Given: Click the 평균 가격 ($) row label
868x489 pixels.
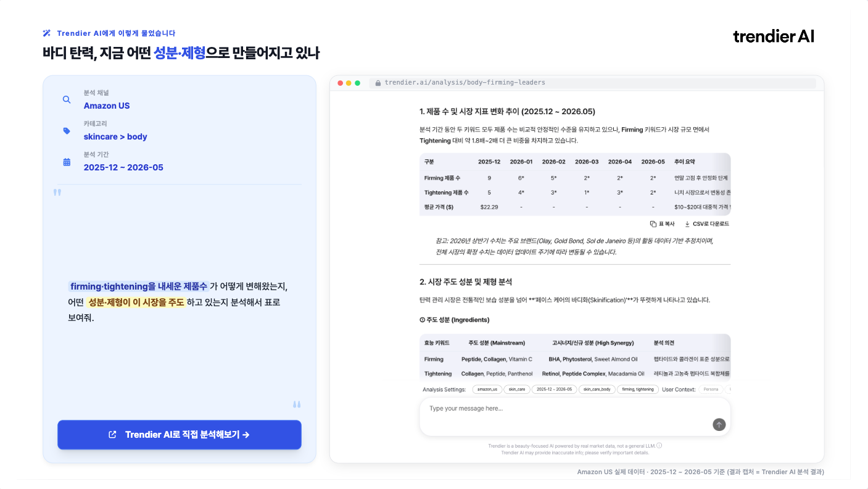Looking at the screenshot, I should pos(439,207).
